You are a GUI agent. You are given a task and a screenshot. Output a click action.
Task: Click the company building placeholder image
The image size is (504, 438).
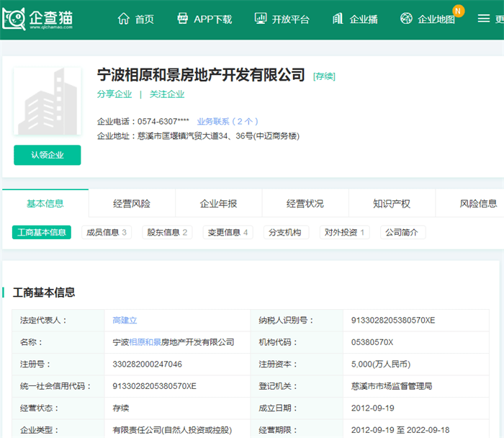(x=48, y=102)
